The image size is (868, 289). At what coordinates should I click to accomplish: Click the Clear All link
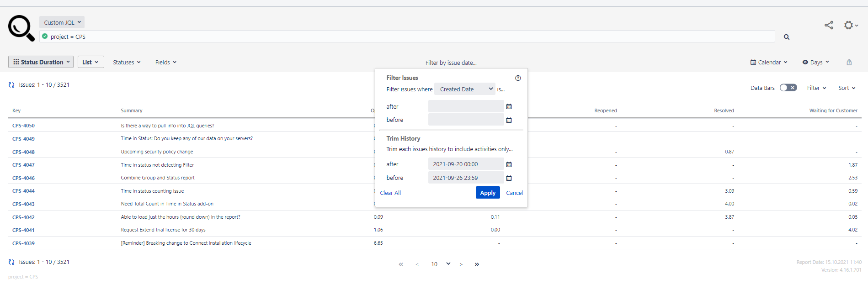click(390, 193)
